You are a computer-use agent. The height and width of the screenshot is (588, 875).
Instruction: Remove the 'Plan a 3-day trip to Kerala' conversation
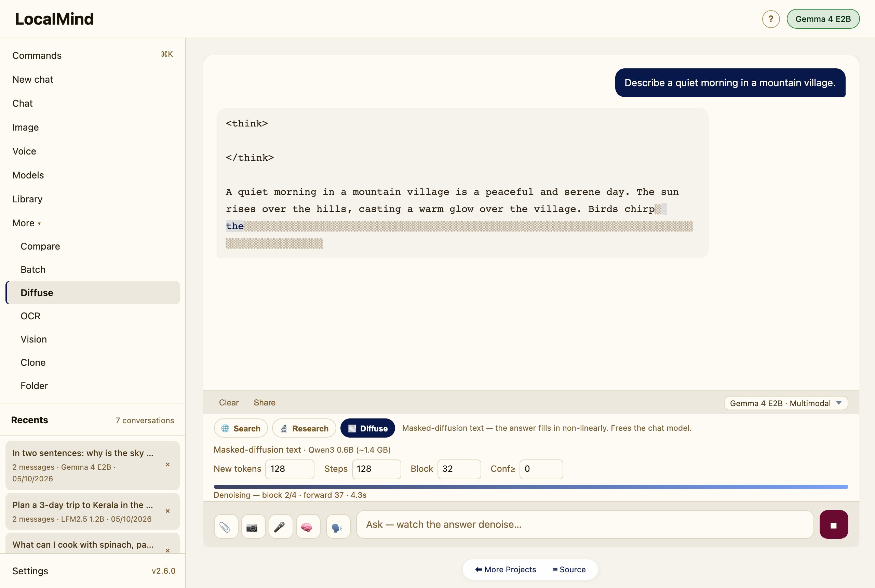[x=167, y=511]
